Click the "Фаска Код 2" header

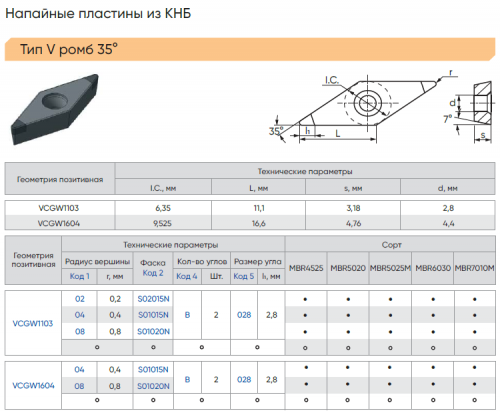click(x=153, y=268)
